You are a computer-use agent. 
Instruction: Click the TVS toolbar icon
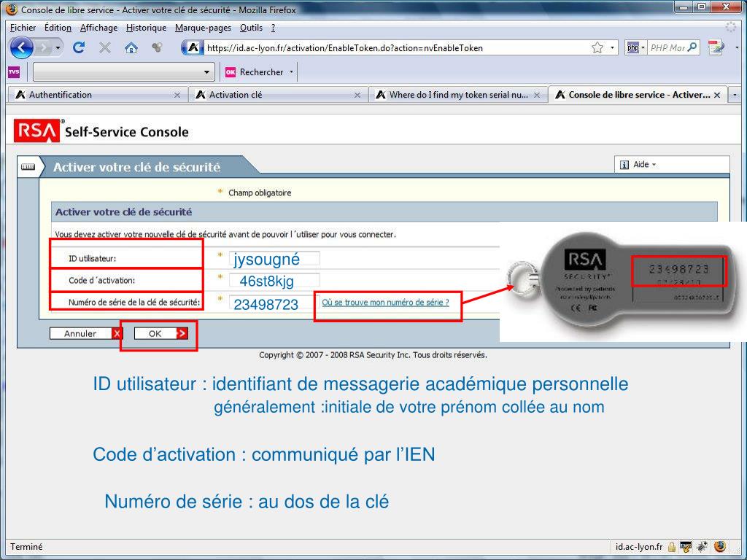point(14,72)
